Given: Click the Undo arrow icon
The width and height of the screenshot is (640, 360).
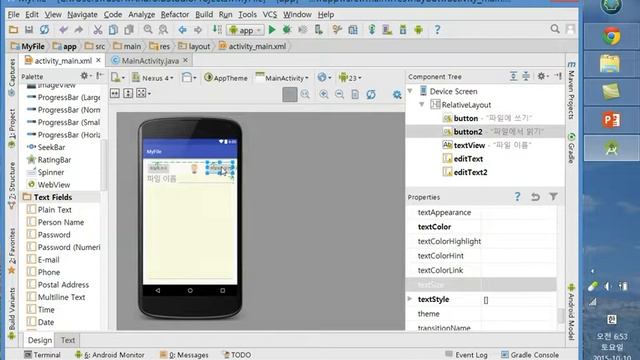Looking at the screenshot, I should pos(63,30).
